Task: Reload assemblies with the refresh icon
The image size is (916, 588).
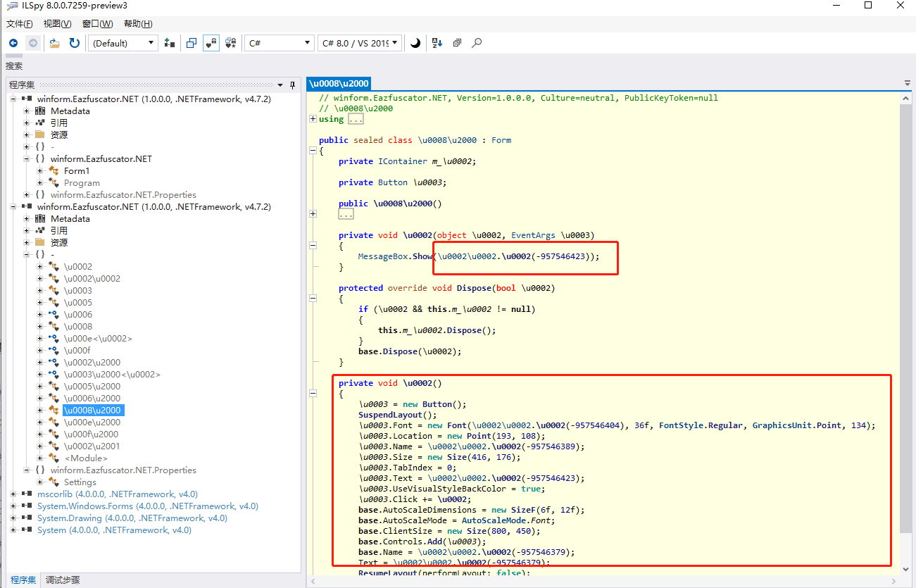Action: click(74, 43)
